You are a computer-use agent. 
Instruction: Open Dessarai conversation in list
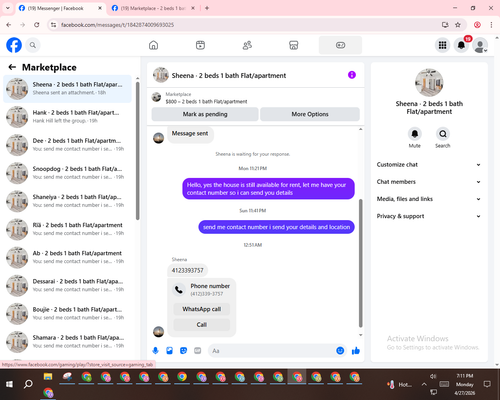(x=67, y=285)
